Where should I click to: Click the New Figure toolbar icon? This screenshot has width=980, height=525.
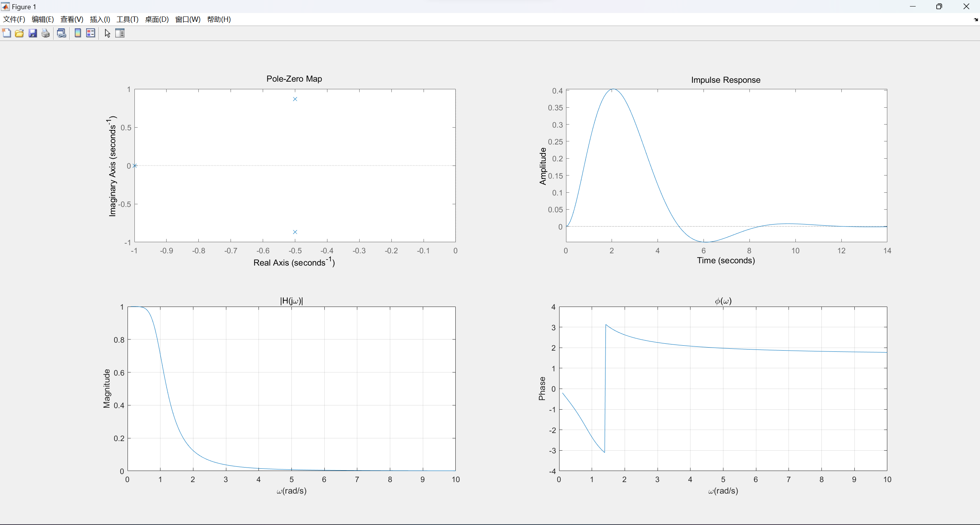7,33
